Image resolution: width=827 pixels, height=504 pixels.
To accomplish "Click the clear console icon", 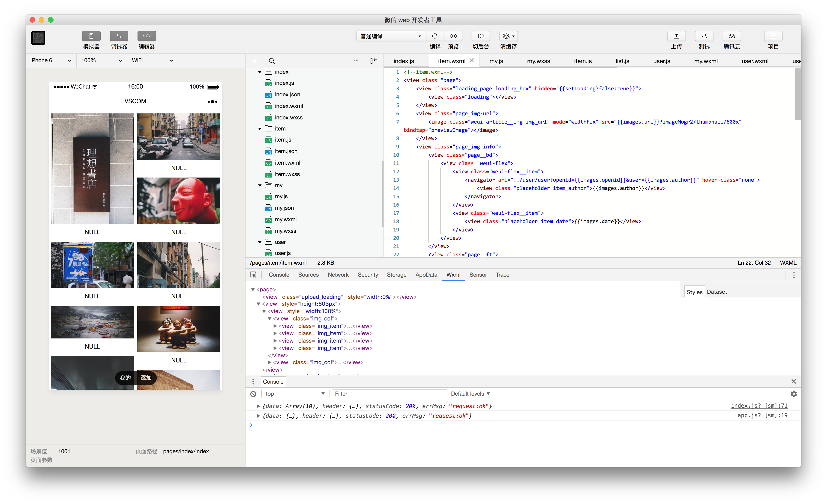I will click(253, 394).
